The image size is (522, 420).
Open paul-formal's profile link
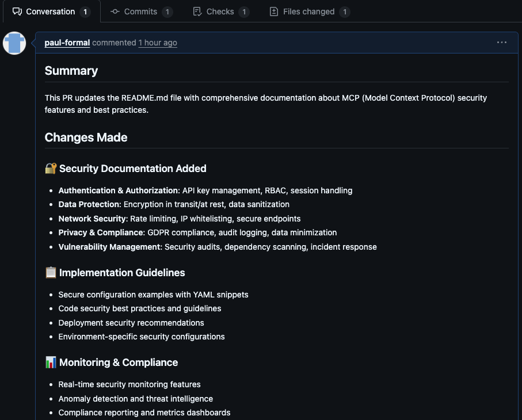pyautogui.click(x=67, y=43)
